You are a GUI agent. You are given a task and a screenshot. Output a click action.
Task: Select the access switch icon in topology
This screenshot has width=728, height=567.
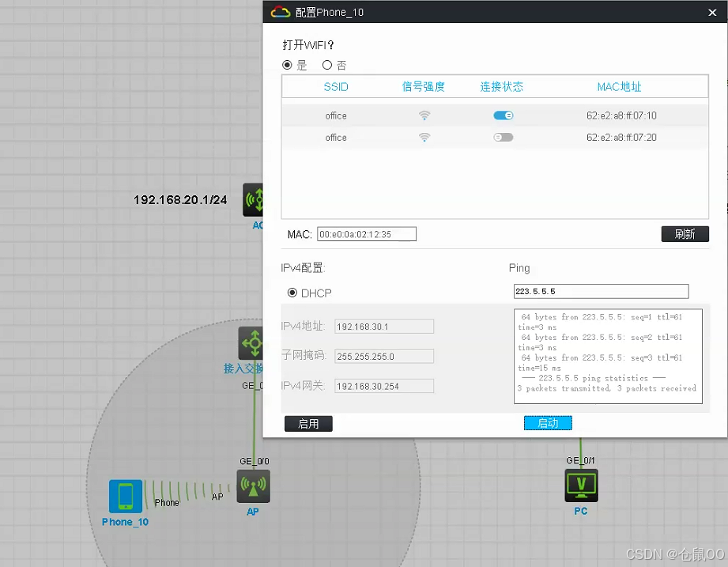[x=251, y=344]
